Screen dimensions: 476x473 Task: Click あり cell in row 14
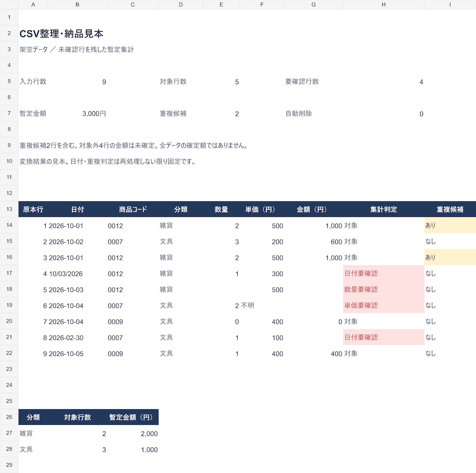(450, 226)
